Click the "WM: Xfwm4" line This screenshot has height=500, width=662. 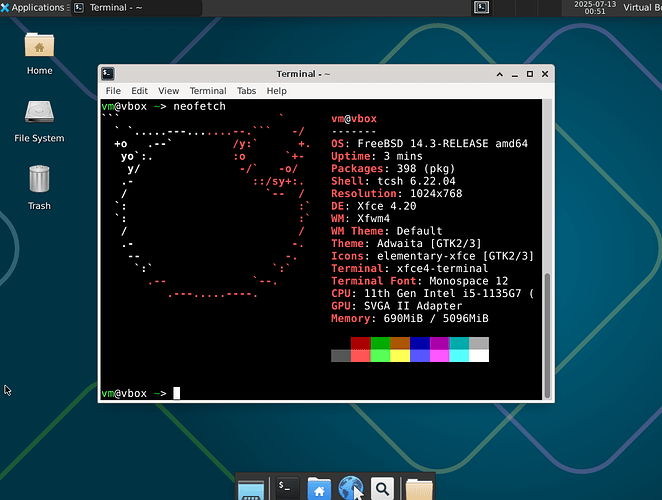[361, 218]
